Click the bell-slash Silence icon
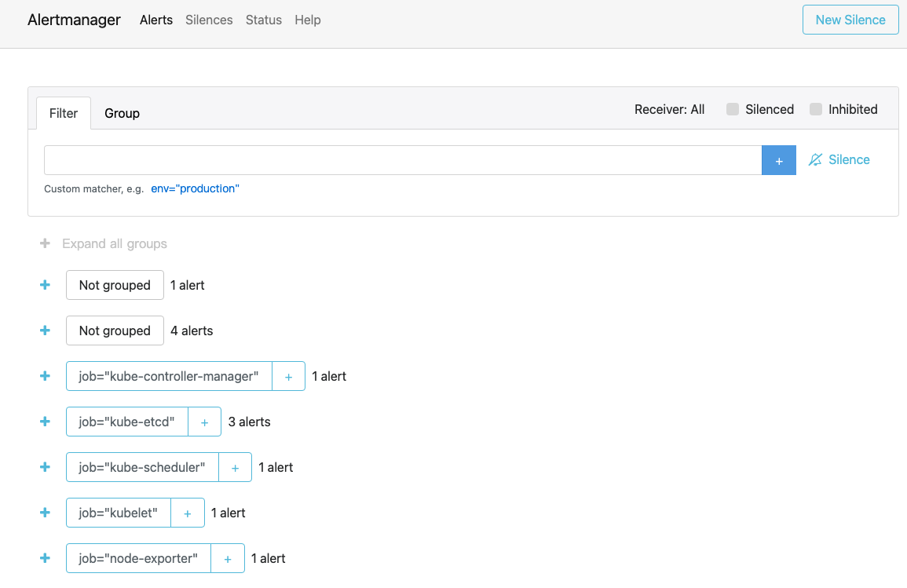The height and width of the screenshot is (588, 907). [815, 160]
